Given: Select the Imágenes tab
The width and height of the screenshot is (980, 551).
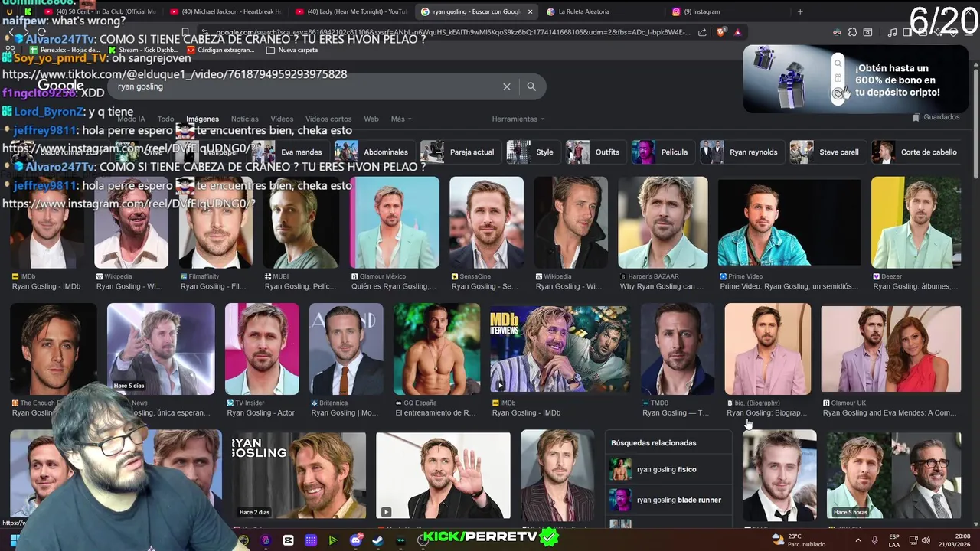Looking at the screenshot, I should [203, 119].
